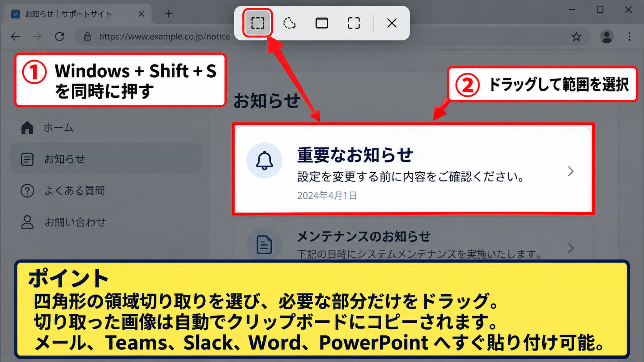
Task: Open お問い合わせ in the sidebar
Action: (x=106, y=222)
